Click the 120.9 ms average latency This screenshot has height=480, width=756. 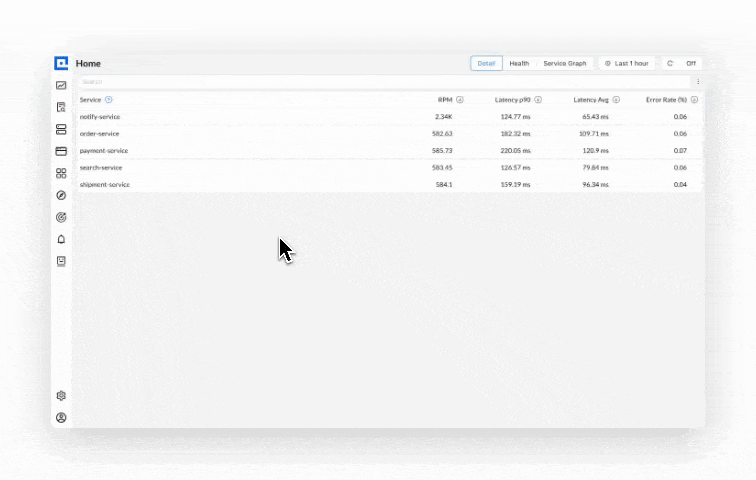coord(595,150)
